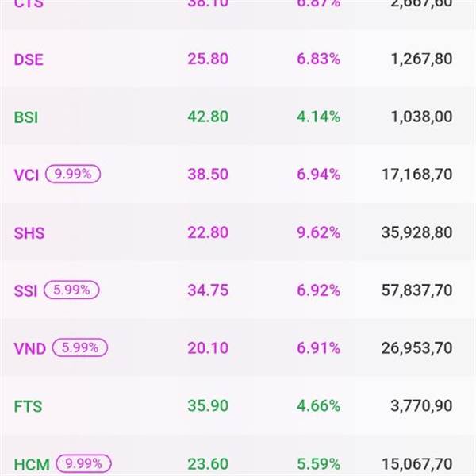Click the 9.99% badge beside VCI
The height and width of the screenshot is (476, 476).
73,175
